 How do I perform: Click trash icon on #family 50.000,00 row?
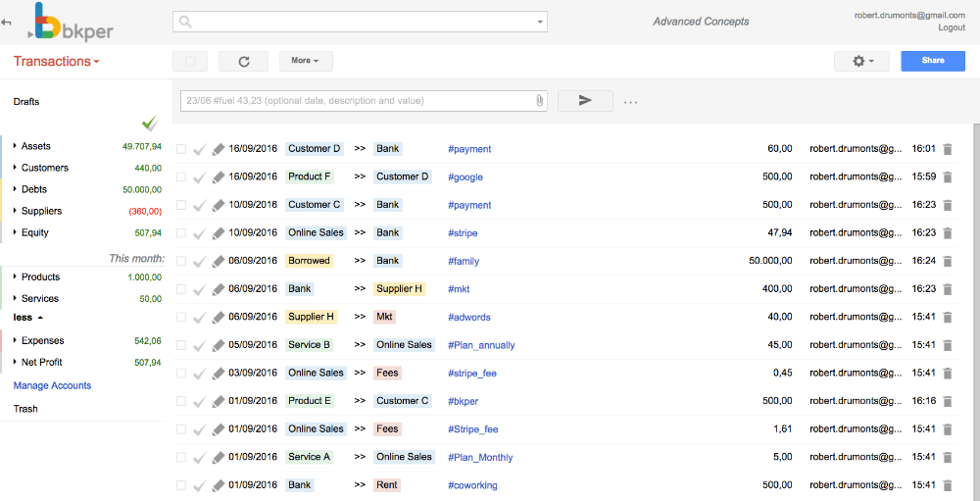[948, 261]
